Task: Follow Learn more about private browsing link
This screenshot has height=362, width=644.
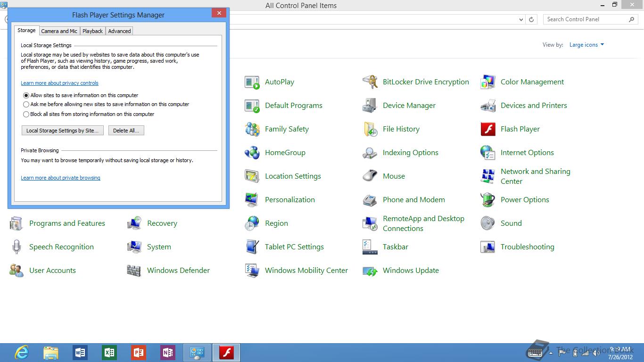Action: 60,178
